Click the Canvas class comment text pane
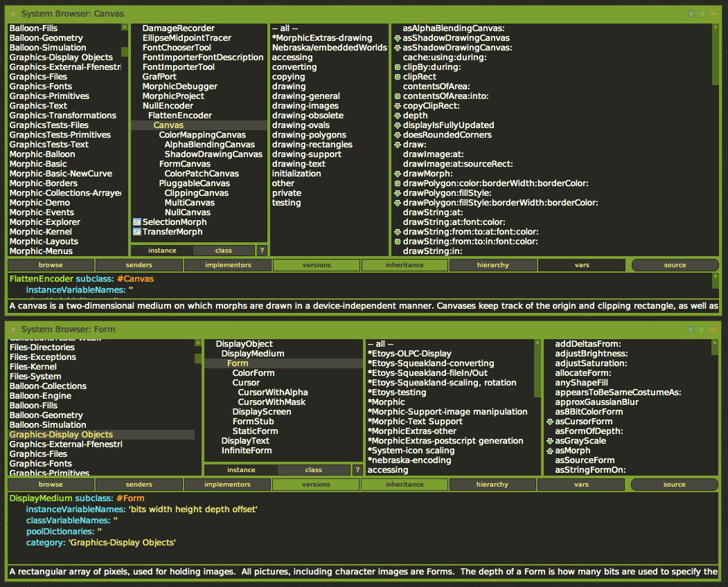The width and height of the screenshot is (728, 587). [363, 306]
